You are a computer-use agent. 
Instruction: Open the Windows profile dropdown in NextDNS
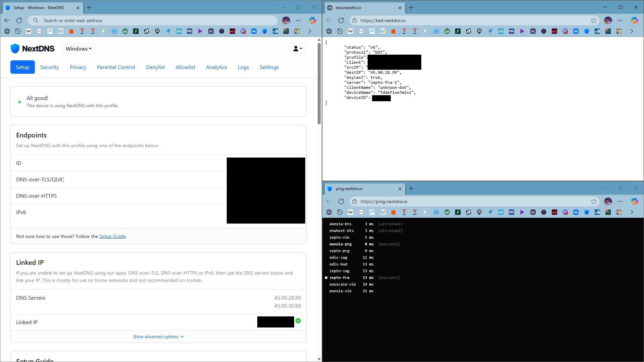[x=78, y=49]
